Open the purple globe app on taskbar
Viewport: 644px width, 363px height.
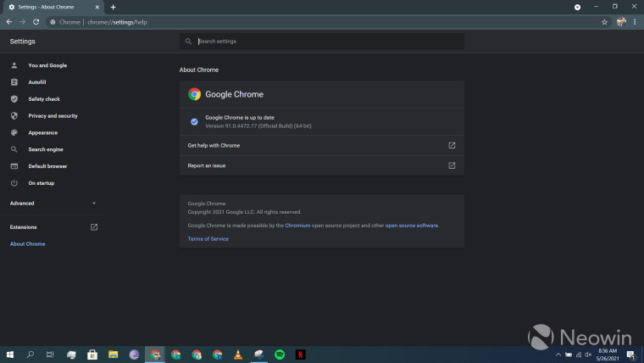pyautogui.click(x=134, y=355)
